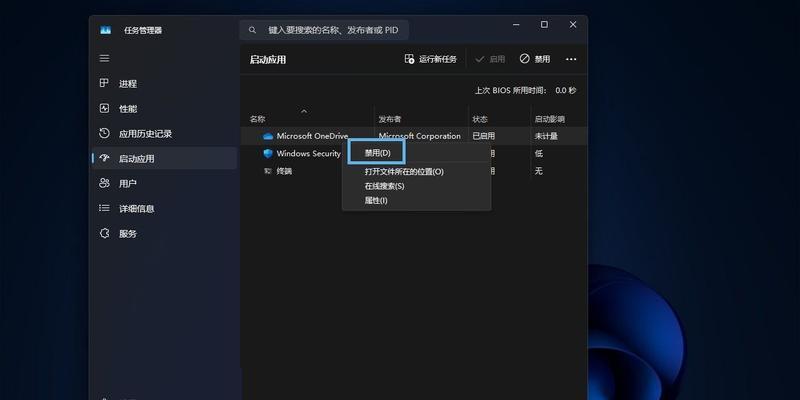
Task: Click the 无 startup impact cell
Action: click(539, 171)
